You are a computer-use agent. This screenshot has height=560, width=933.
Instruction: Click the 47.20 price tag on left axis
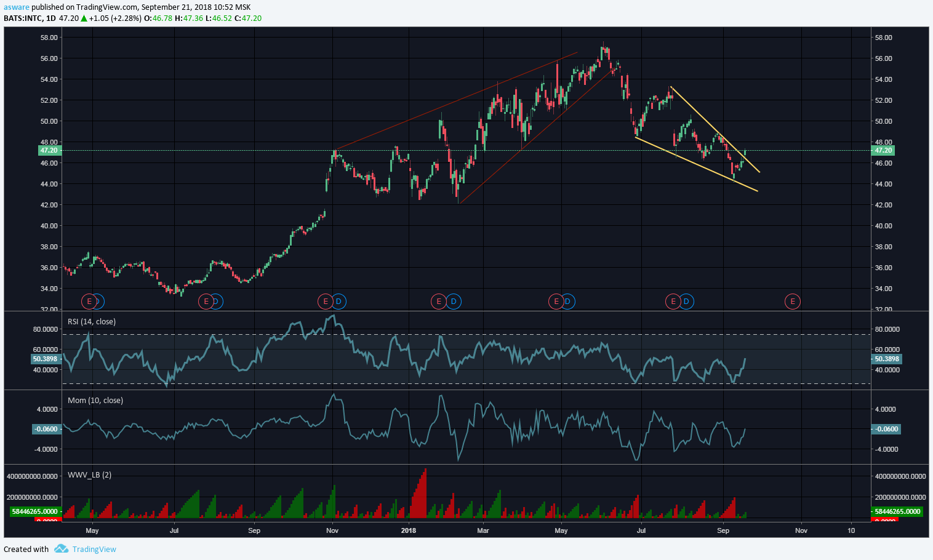click(x=49, y=150)
